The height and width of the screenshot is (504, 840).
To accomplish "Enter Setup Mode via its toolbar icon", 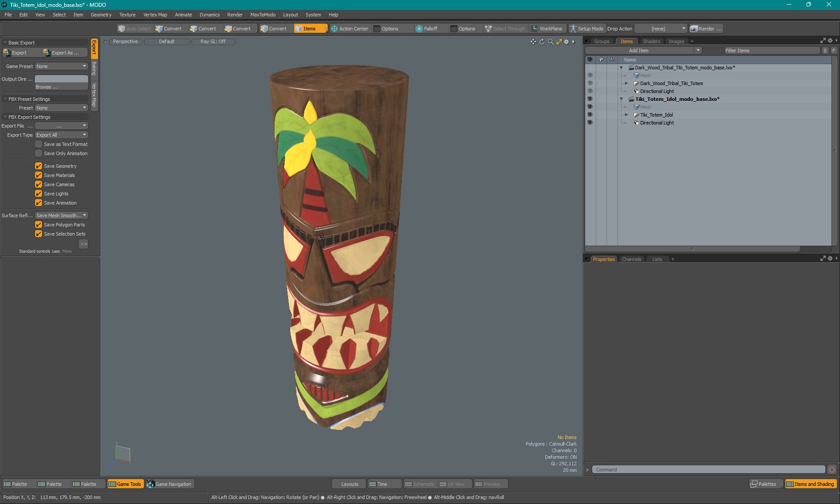I will (573, 28).
